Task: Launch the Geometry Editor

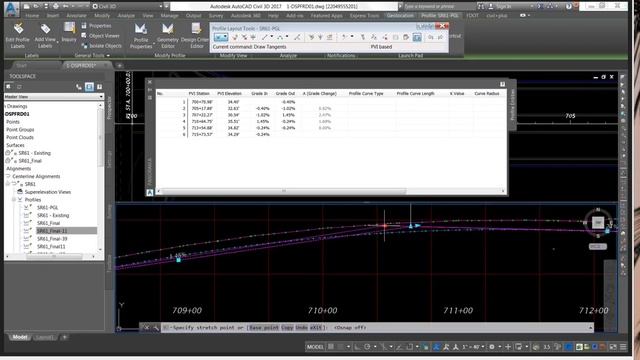Action: tap(168, 36)
